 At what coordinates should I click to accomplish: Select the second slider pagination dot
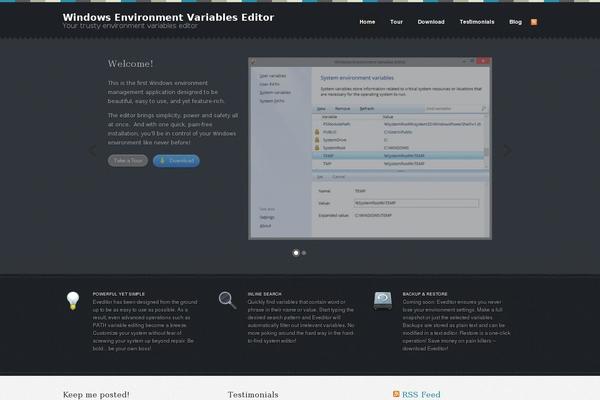(x=304, y=253)
